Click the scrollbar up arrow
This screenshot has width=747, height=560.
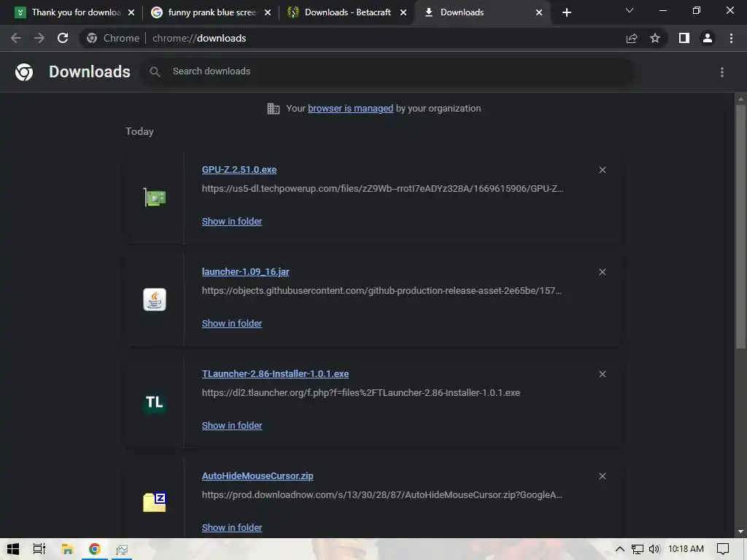[740, 99]
